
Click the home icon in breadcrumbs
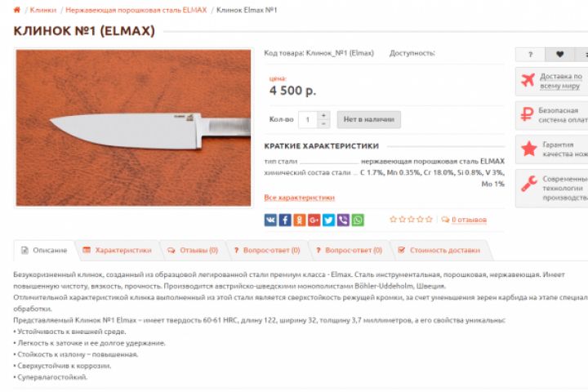(17, 10)
